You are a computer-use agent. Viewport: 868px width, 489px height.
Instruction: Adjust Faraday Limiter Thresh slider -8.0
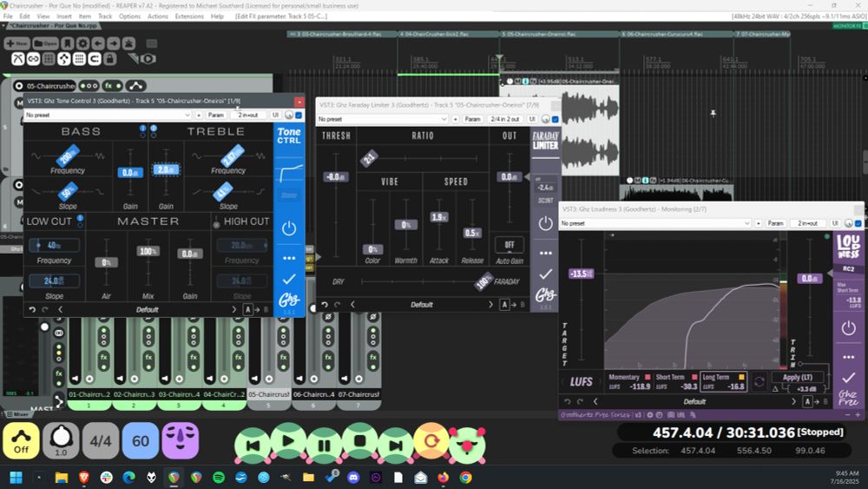[x=335, y=176]
